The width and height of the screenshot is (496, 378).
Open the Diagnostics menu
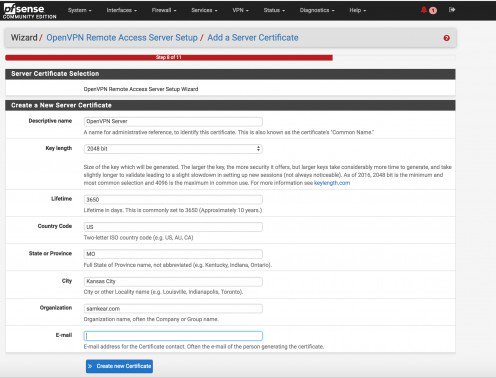(317, 10)
